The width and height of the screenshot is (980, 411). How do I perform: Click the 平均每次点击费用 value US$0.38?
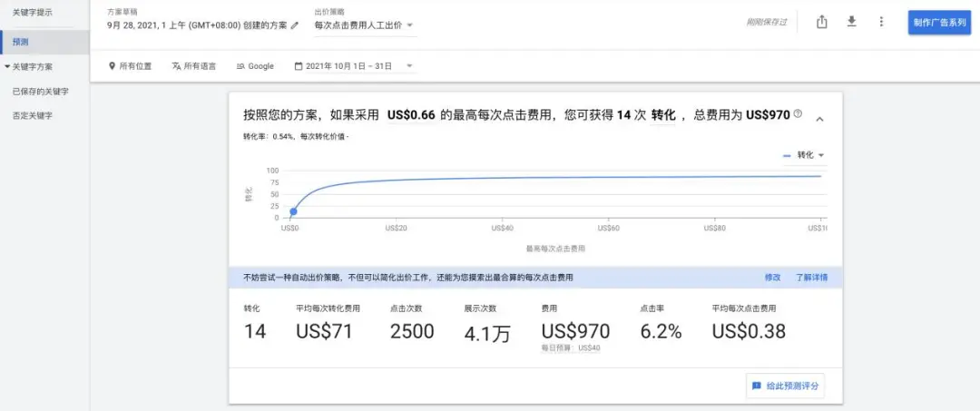tap(748, 331)
